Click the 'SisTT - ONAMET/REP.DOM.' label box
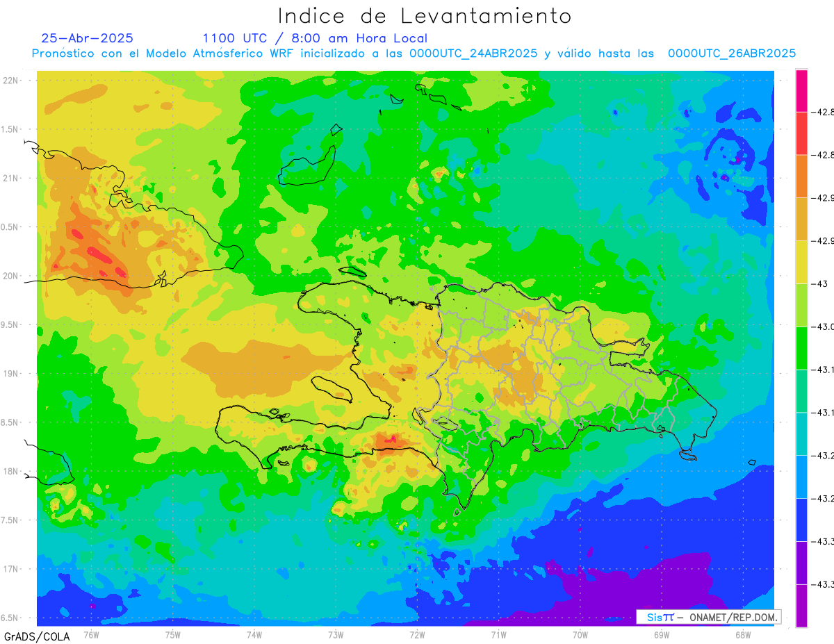Viewport: 834px width, 644px height. [709, 617]
